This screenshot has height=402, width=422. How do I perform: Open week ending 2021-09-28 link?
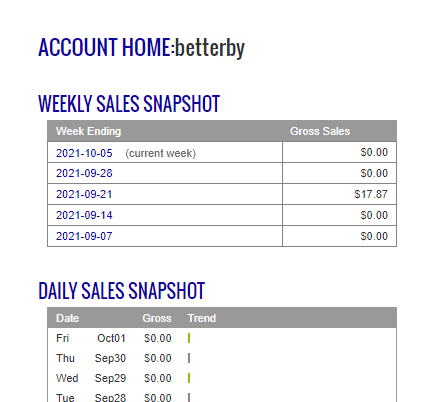[84, 173]
